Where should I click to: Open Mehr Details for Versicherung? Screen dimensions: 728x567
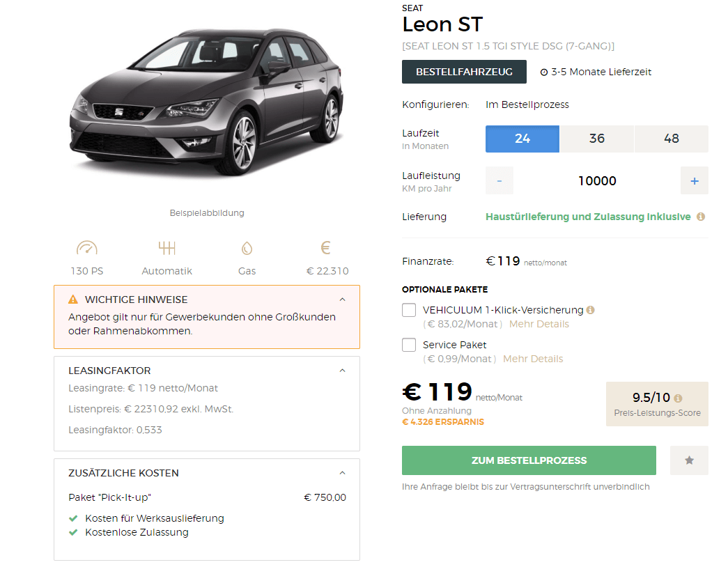tap(539, 324)
